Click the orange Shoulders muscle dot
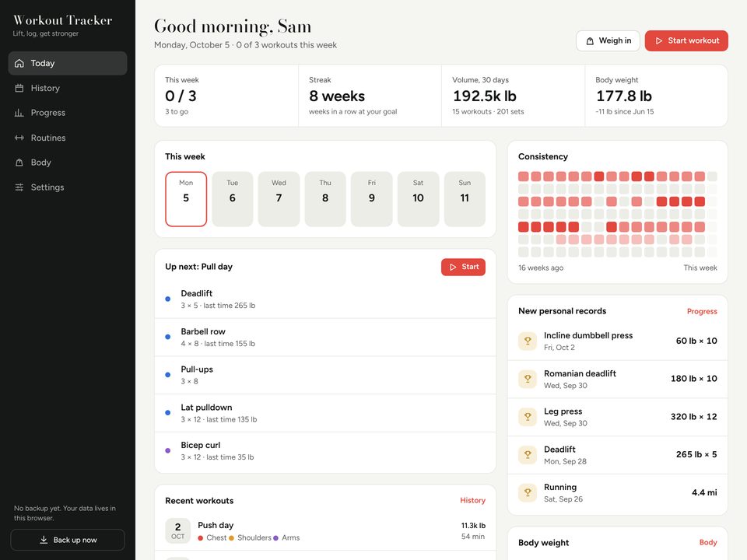This screenshot has height=560, width=747. (232, 538)
